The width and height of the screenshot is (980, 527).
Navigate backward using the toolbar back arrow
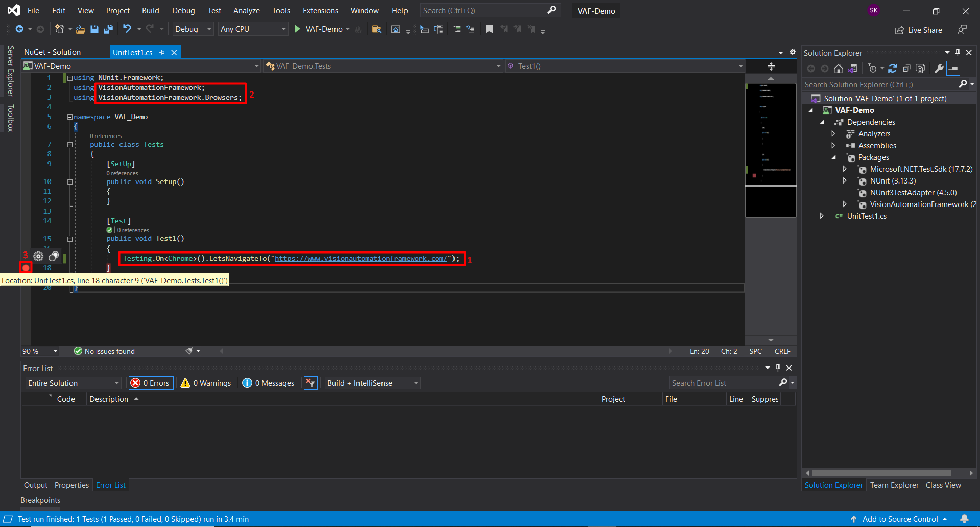pyautogui.click(x=19, y=29)
